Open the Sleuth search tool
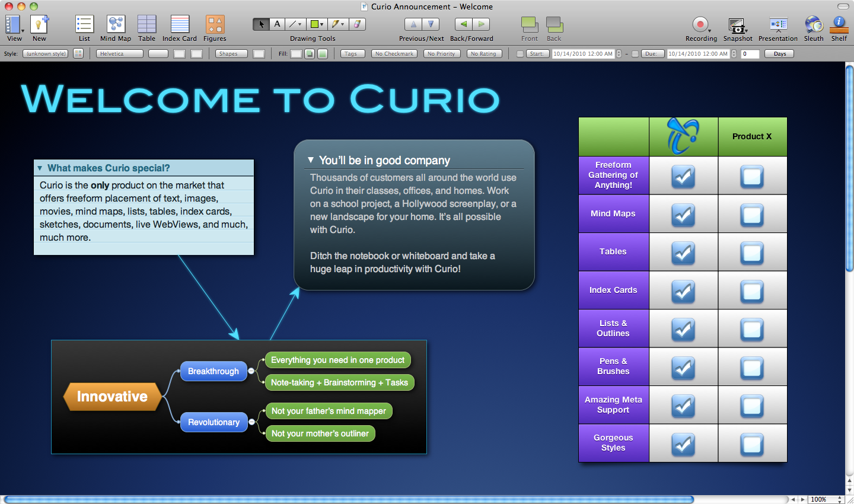This screenshot has width=854, height=504. pyautogui.click(x=814, y=28)
